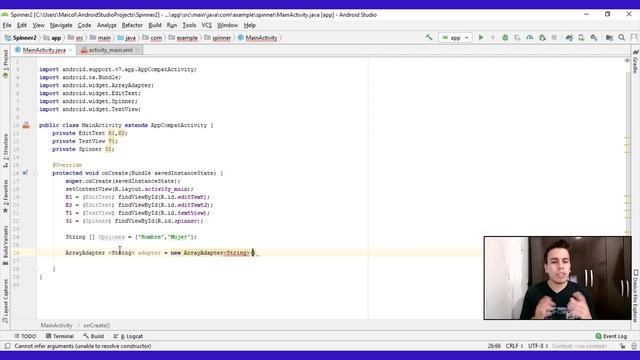Open the Favorites side tool window
This screenshot has height=360, width=640.
coord(5,196)
